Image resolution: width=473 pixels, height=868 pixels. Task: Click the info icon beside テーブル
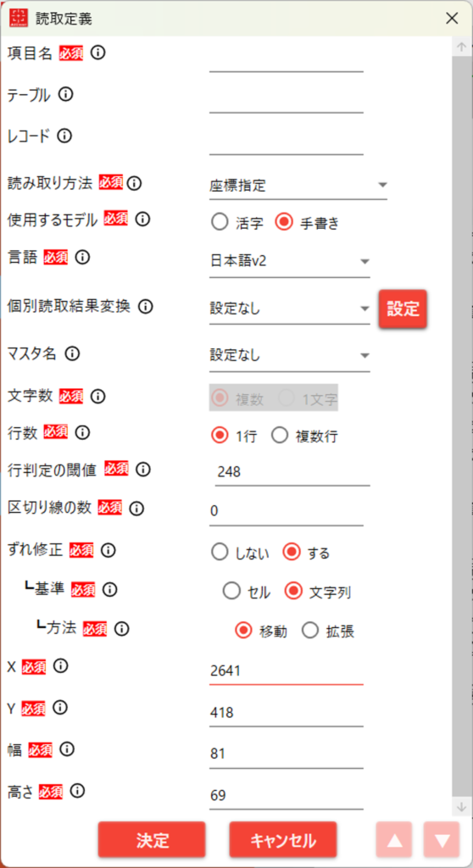coord(65,95)
